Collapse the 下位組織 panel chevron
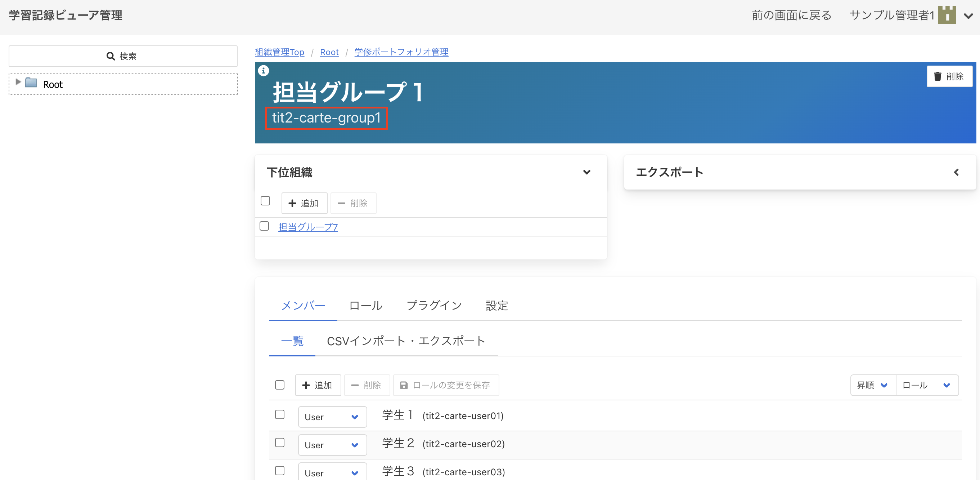Viewport: 980px width, 480px height. [586, 172]
